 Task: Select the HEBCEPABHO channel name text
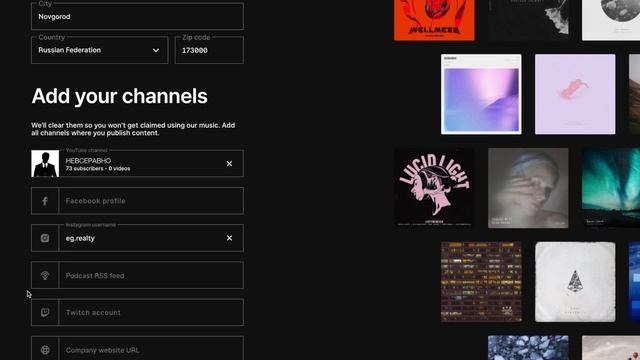(88, 161)
